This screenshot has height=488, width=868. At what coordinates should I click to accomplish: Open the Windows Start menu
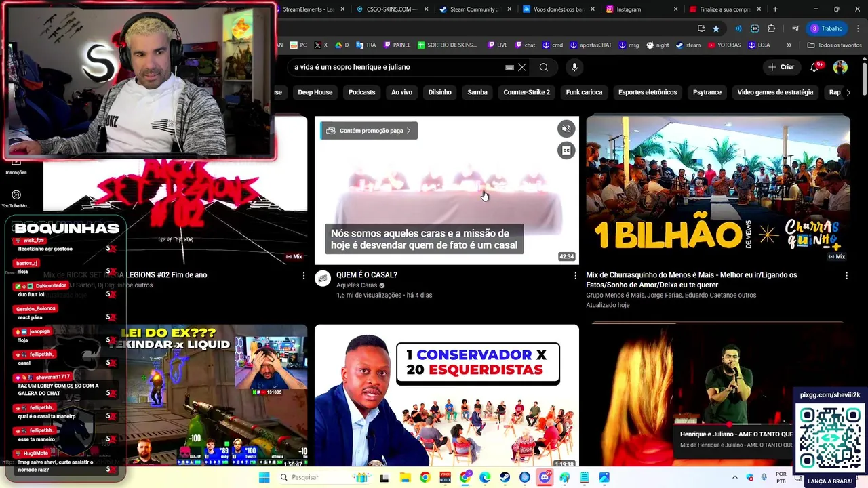(x=264, y=477)
